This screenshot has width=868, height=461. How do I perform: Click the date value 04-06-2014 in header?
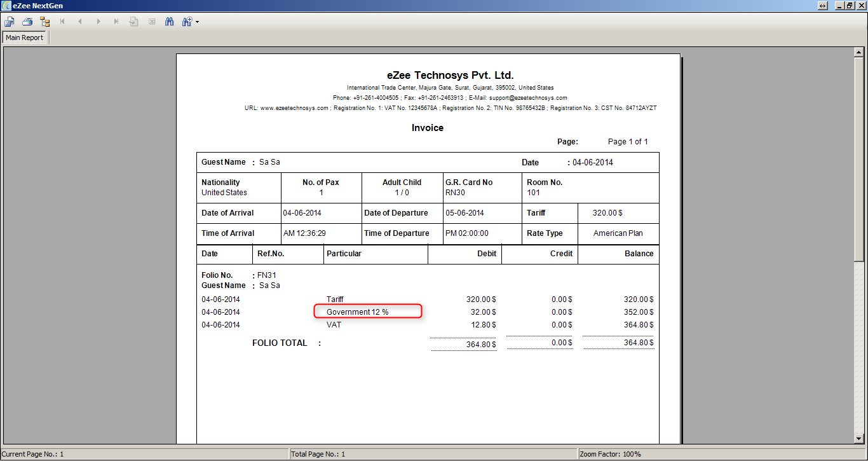pos(593,162)
